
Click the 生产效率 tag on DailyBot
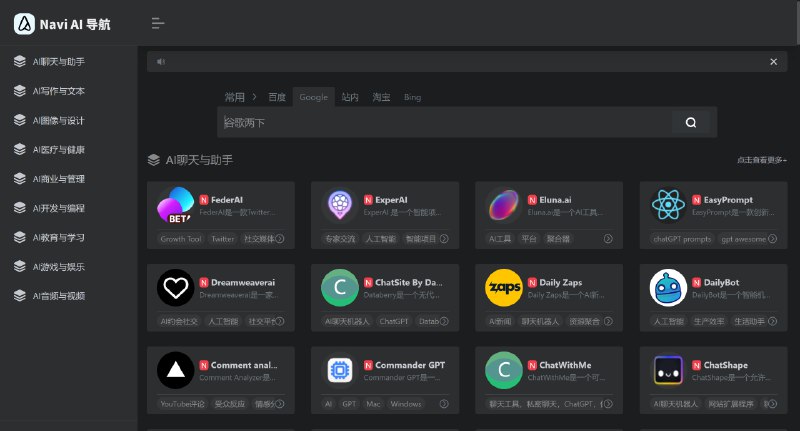click(709, 321)
